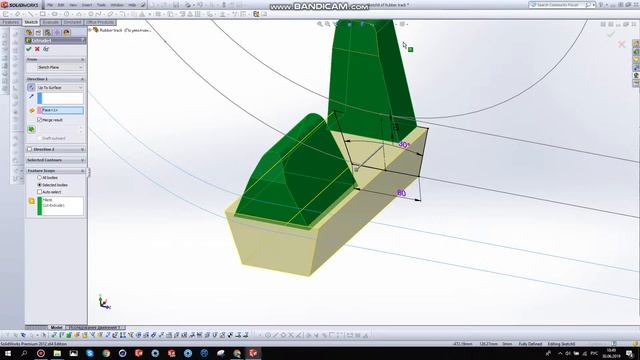Expand the Direction 2 section chevron
This screenshot has width=640, height=360.
(x=82, y=149)
